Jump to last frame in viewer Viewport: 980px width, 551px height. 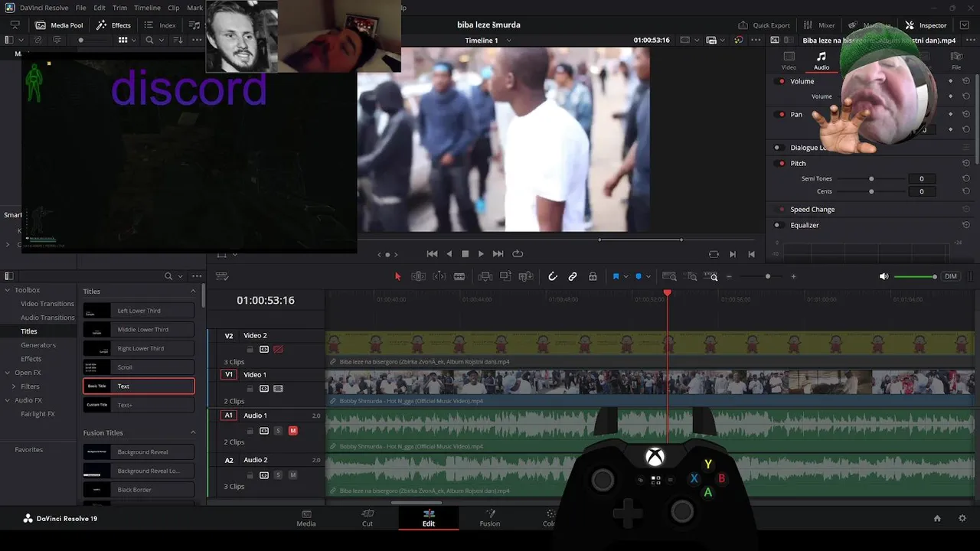pyautogui.click(x=498, y=254)
